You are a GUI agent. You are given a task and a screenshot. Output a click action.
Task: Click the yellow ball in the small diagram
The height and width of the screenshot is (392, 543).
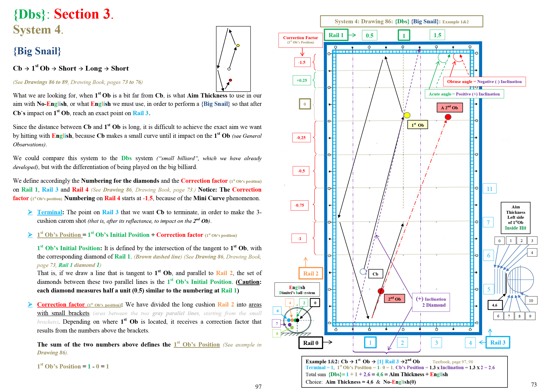point(238,45)
